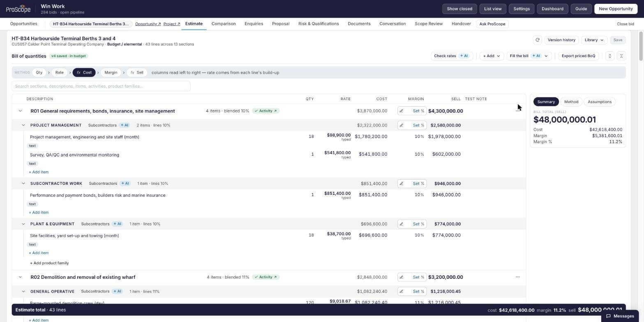Screen dimensions: 644x322
Task: Collapse the R01 General requirements section
Action: point(20,111)
